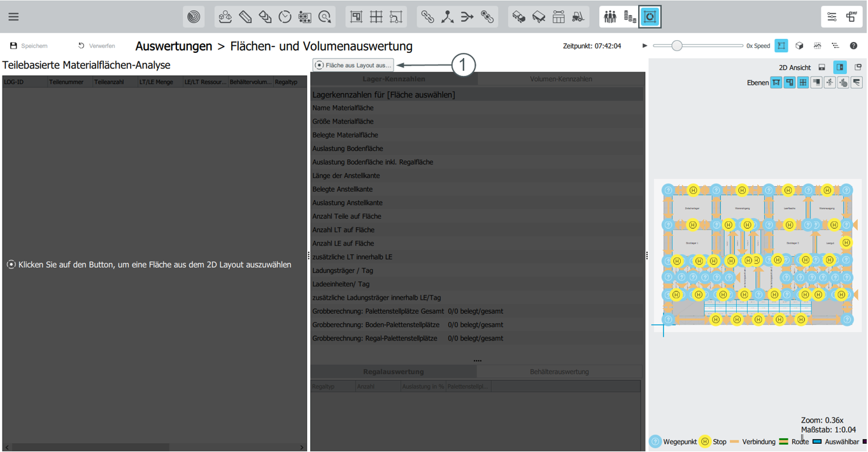Toggle the Ebenen person with target layer

pos(843,82)
